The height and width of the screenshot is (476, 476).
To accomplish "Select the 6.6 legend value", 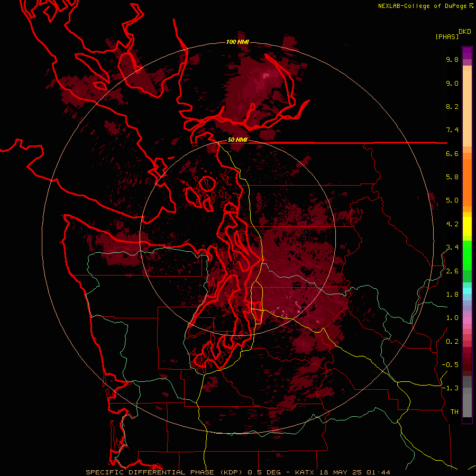I will [452, 153].
